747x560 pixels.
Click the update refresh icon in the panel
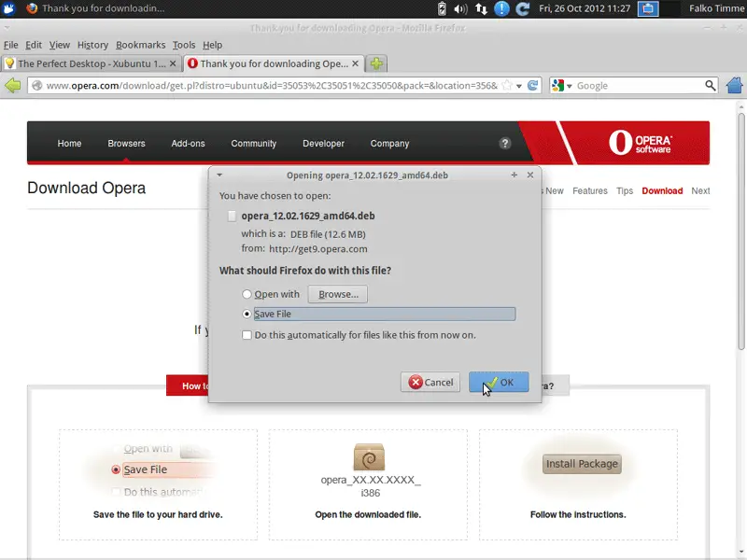coord(523,8)
